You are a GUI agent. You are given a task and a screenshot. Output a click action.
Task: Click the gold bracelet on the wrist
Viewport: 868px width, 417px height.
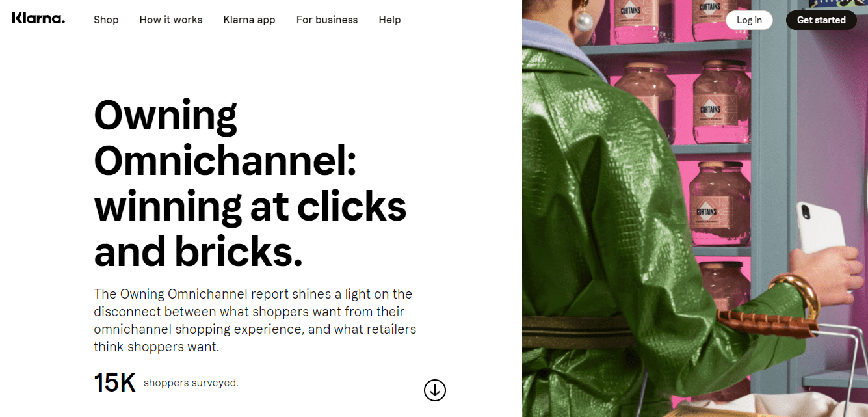(x=796, y=293)
